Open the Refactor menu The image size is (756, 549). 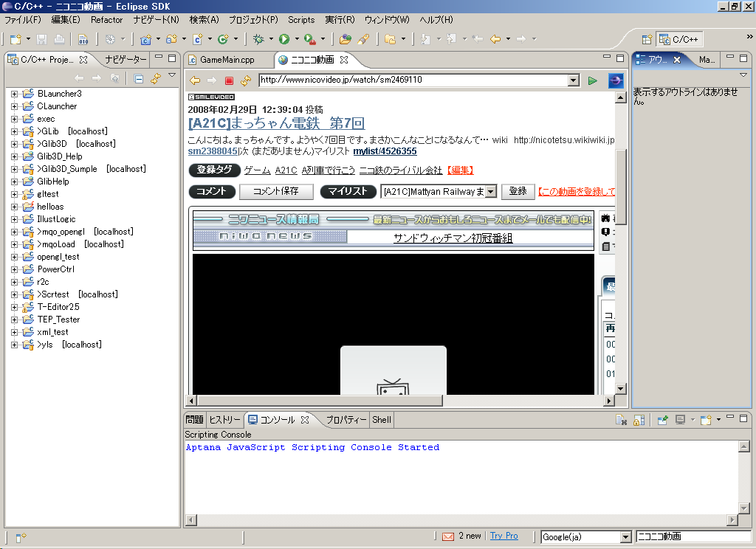[106, 20]
